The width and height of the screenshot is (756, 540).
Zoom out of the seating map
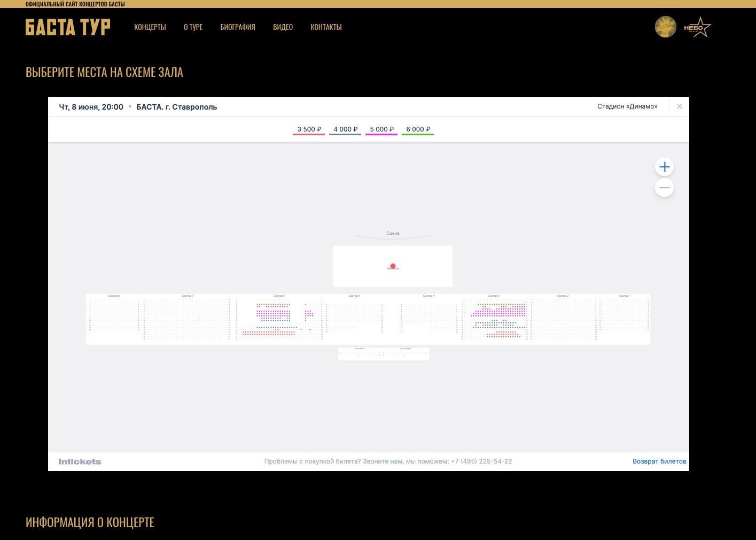(x=664, y=188)
